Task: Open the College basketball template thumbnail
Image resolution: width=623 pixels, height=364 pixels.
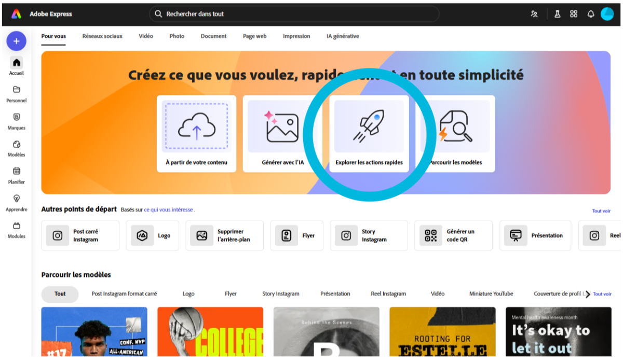Action: point(210,332)
